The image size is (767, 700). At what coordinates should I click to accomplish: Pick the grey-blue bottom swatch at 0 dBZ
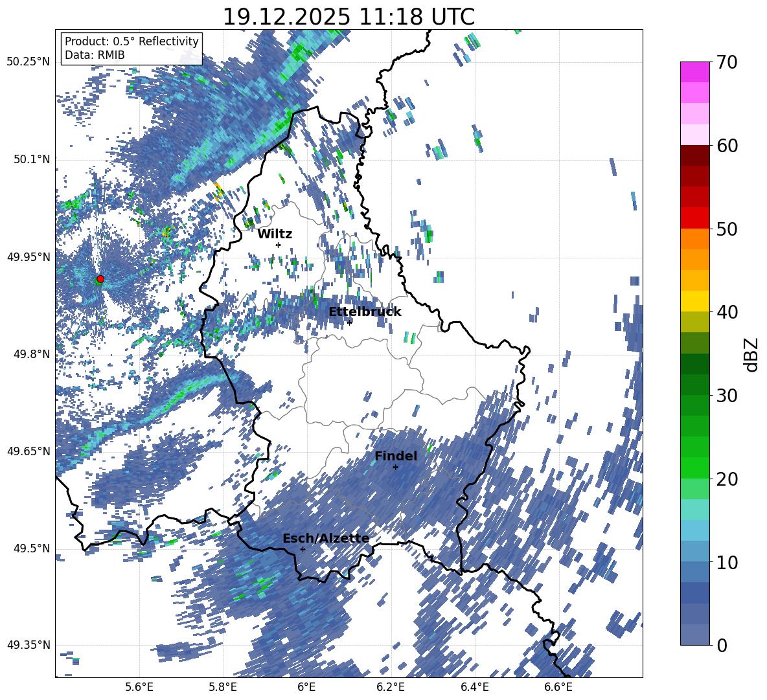694,635
